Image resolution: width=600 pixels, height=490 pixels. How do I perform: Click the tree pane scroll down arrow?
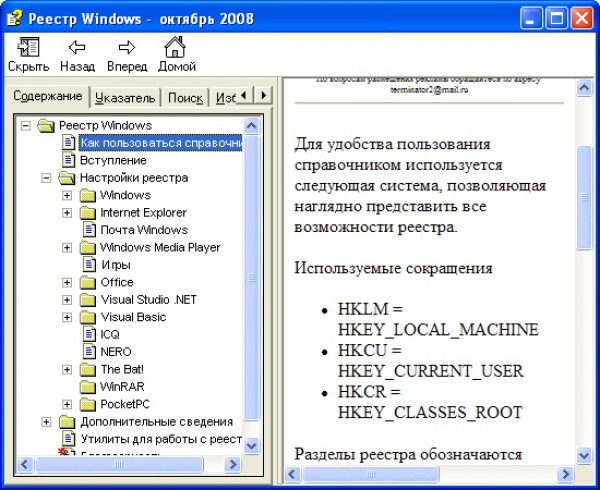[x=251, y=446]
